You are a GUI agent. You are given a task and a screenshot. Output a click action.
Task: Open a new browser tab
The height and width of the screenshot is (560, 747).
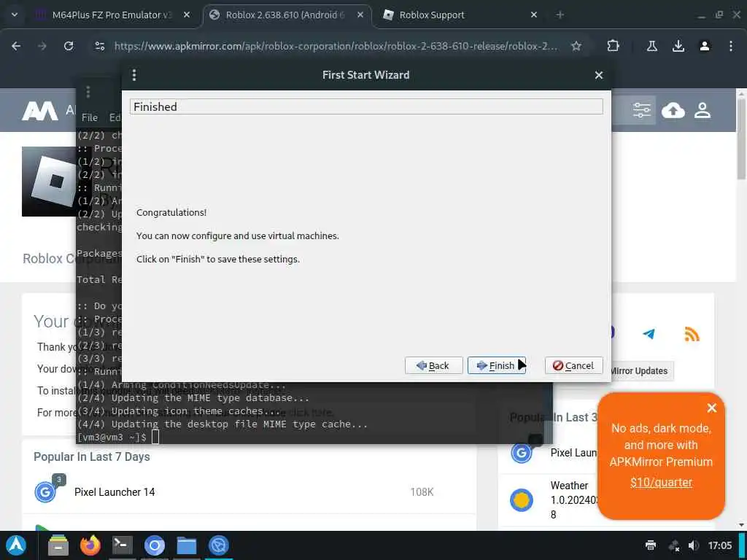click(x=560, y=15)
